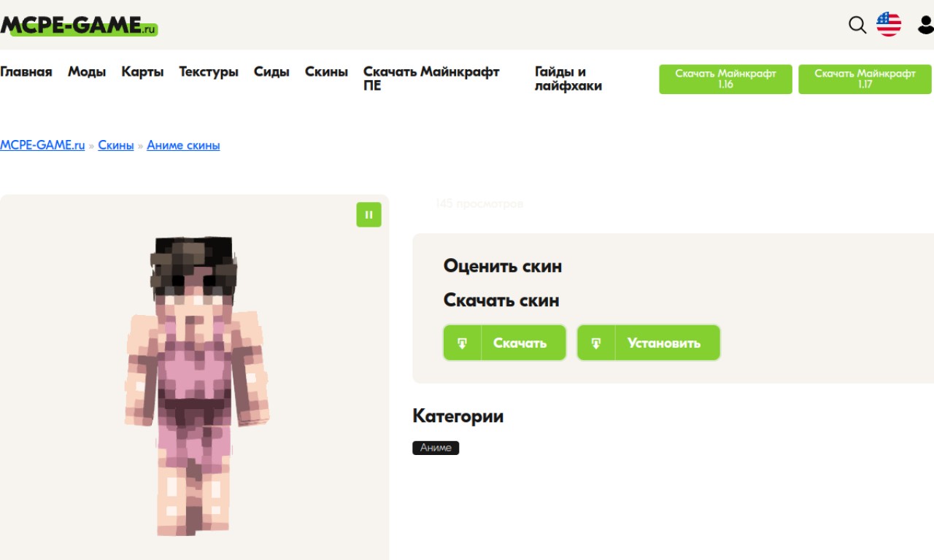Viewport: 934px width, 560px height.
Task: Click the MCPE-GAME.ru site logo
Action: (79, 26)
